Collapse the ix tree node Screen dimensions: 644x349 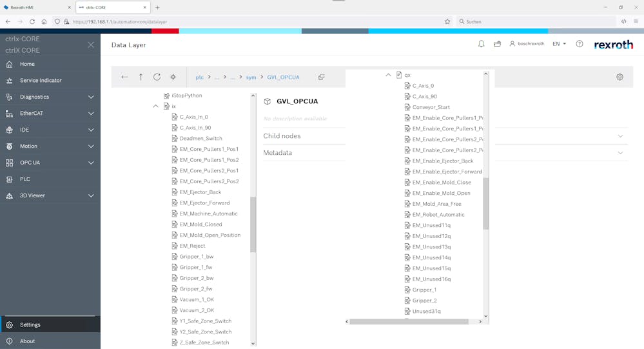(x=155, y=106)
